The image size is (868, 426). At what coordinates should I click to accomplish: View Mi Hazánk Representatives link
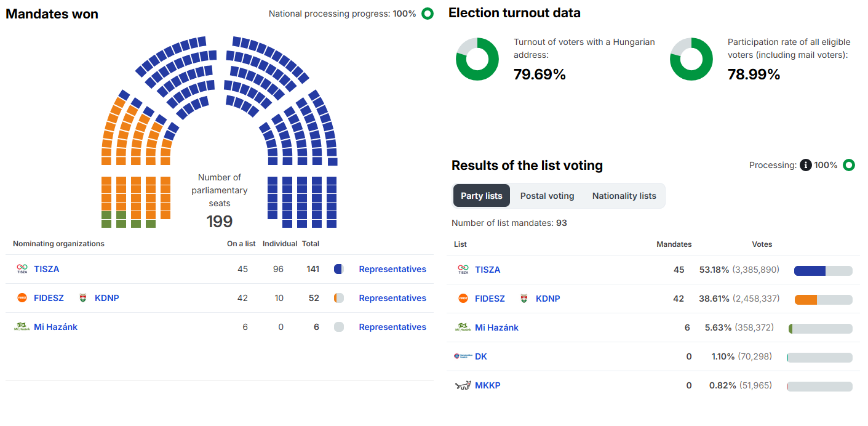[392, 327]
